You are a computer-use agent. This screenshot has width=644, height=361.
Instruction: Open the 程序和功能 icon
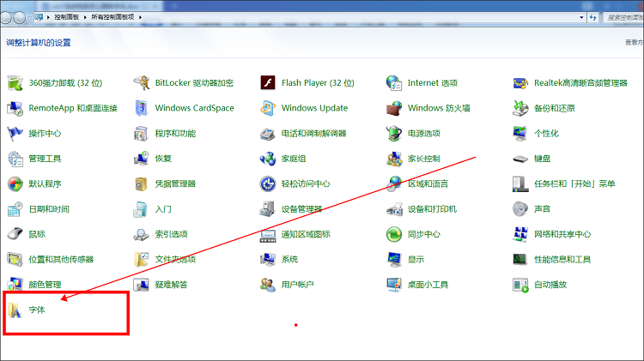pyautogui.click(x=142, y=134)
